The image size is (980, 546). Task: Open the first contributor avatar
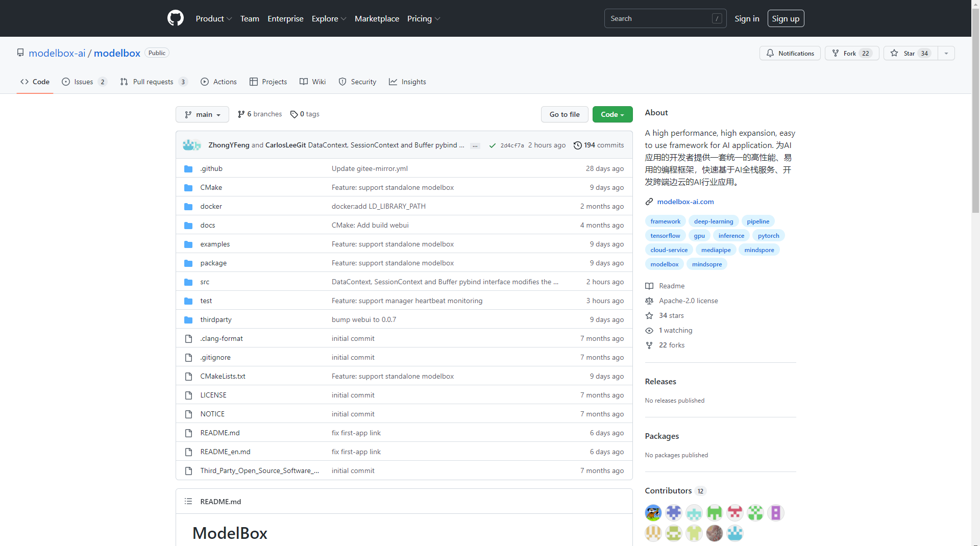coord(653,513)
